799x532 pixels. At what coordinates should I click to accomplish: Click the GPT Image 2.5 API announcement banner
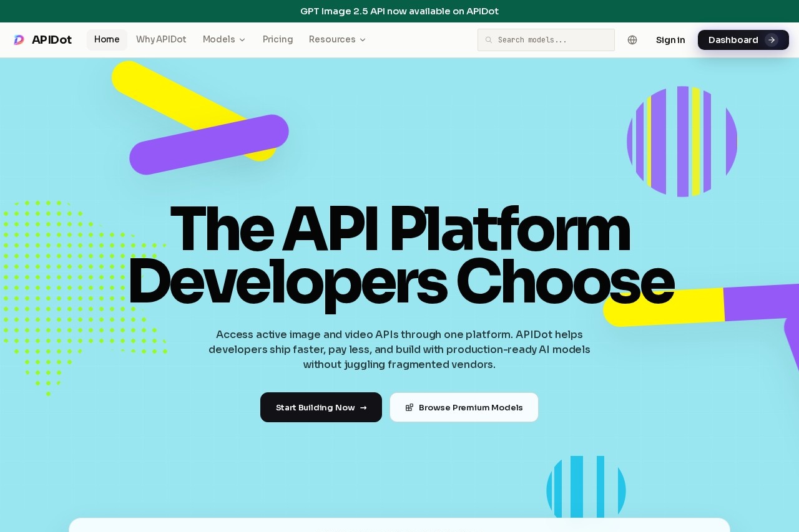(399, 11)
